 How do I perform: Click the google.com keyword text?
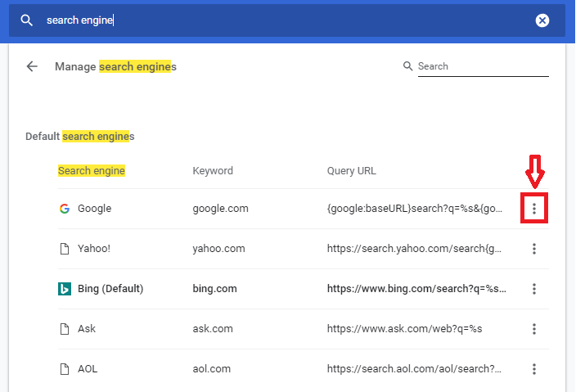coord(220,209)
